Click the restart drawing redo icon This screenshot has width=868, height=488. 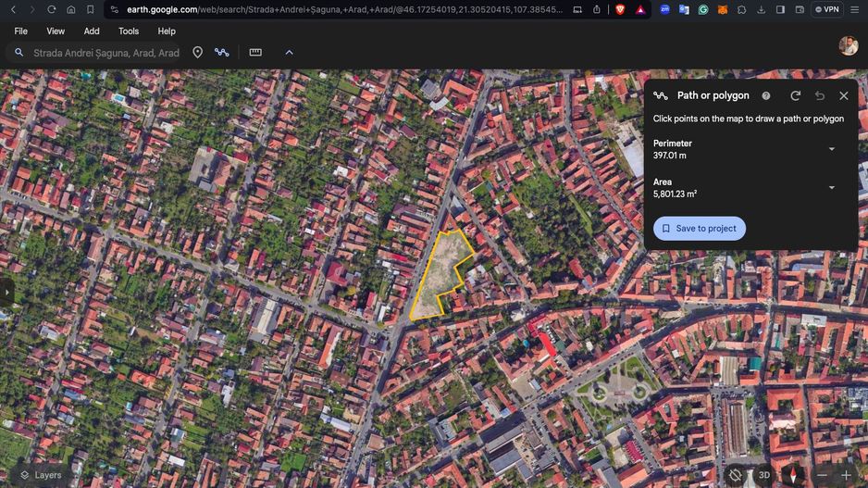click(795, 95)
